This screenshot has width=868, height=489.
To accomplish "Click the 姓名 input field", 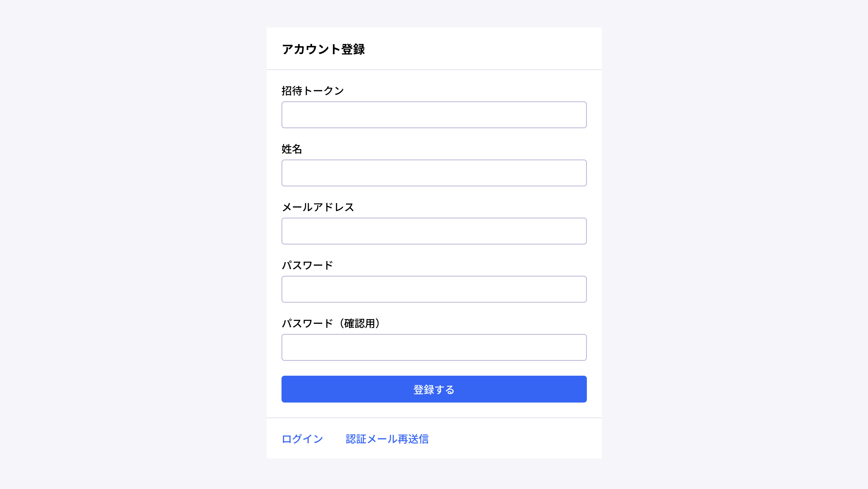I will tap(434, 173).
